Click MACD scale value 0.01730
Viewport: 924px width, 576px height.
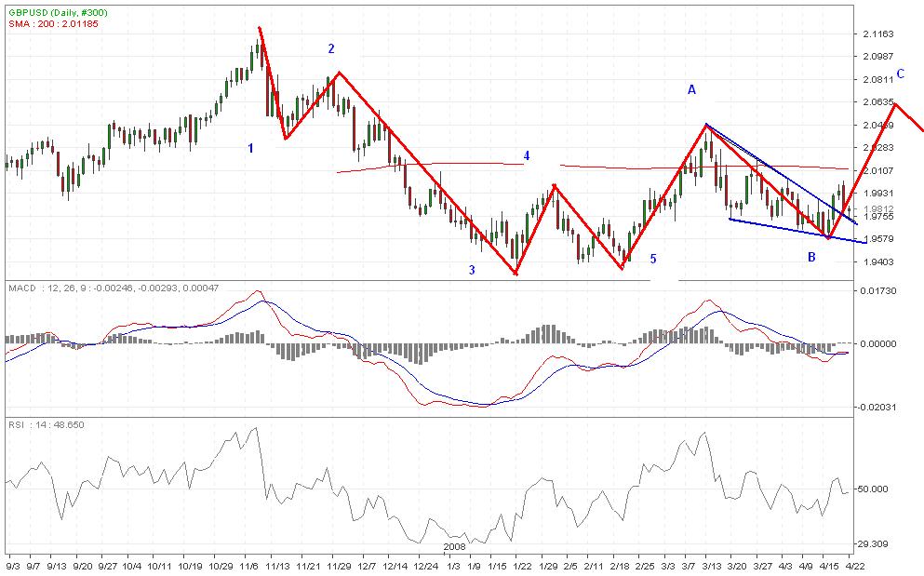tap(878, 290)
